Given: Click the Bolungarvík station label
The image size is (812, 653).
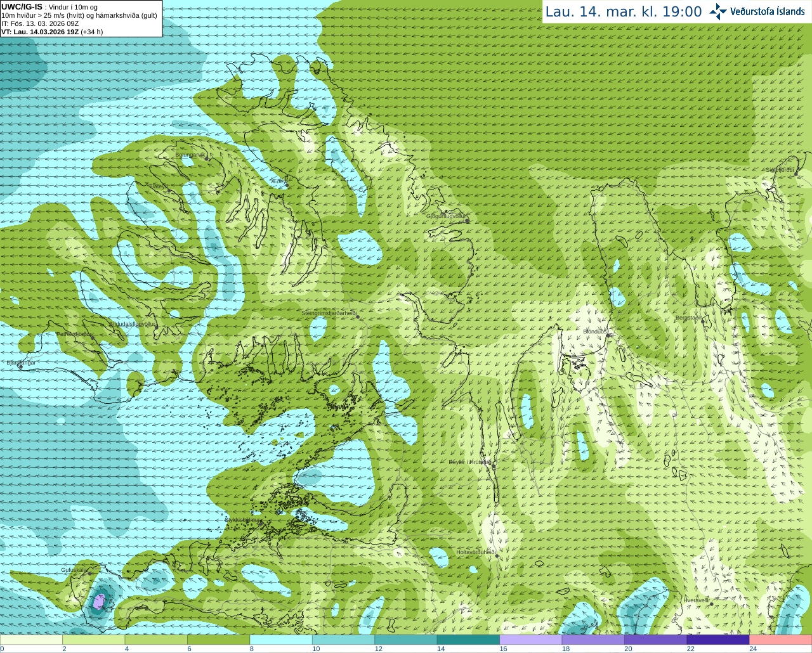Looking at the screenshot, I should coord(189,155).
